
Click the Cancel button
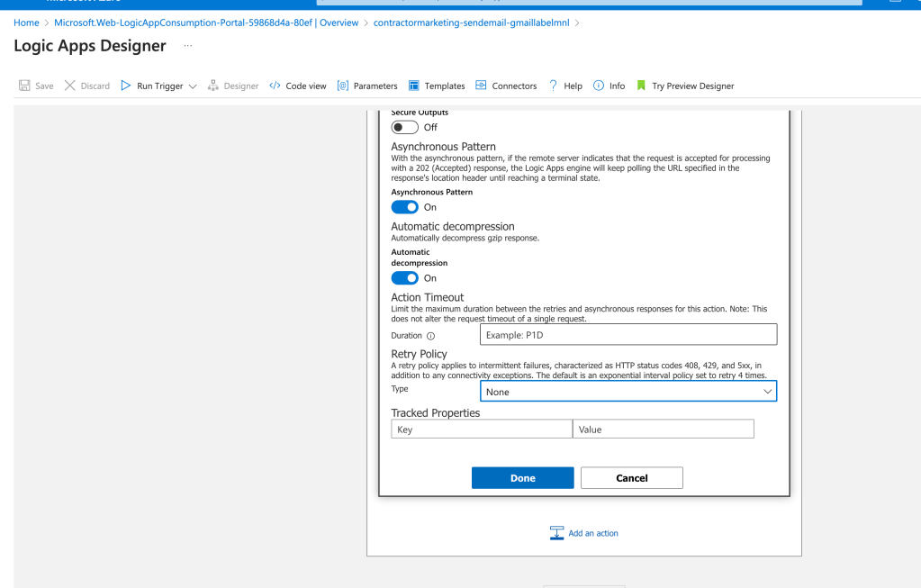click(632, 478)
